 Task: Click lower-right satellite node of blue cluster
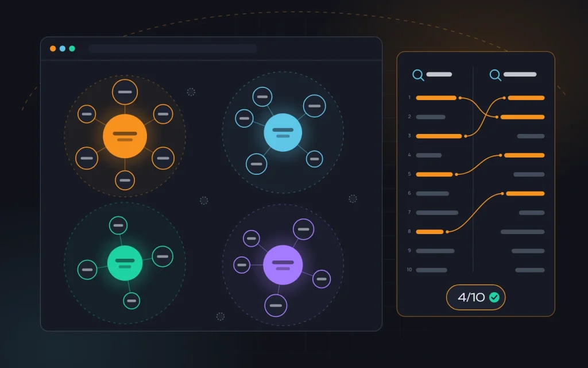point(314,159)
